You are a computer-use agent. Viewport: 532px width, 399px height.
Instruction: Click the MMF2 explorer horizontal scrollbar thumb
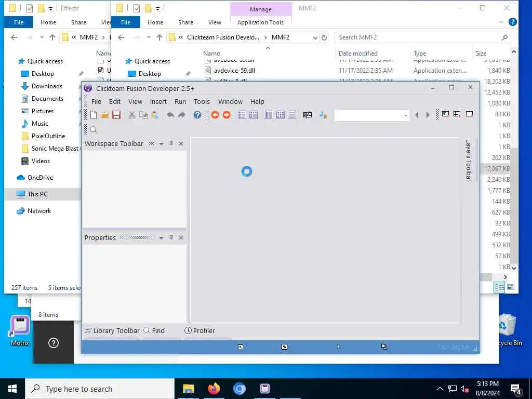(486, 277)
